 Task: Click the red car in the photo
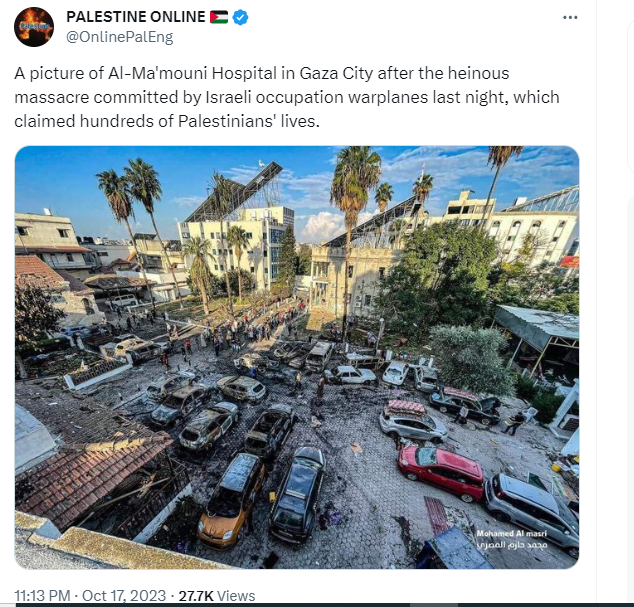click(441, 472)
